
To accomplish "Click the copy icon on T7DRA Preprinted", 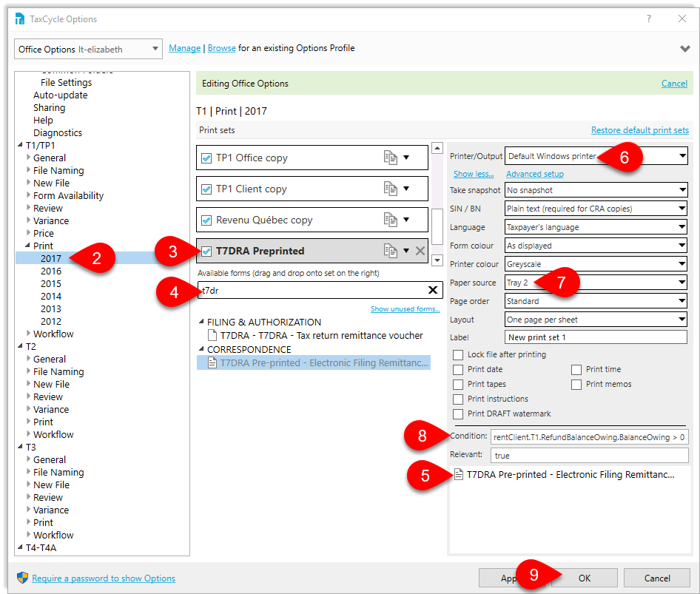I will pyautogui.click(x=390, y=251).
